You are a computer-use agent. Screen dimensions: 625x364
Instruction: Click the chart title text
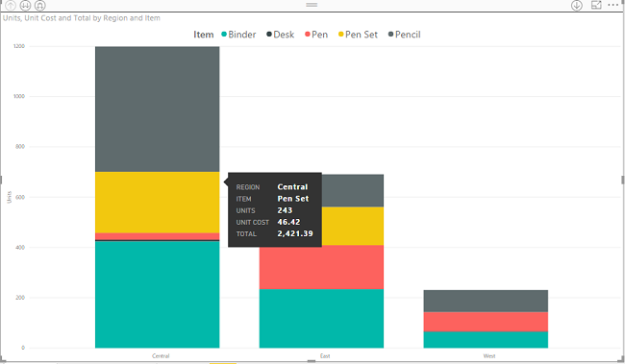[x=82, y=18]
